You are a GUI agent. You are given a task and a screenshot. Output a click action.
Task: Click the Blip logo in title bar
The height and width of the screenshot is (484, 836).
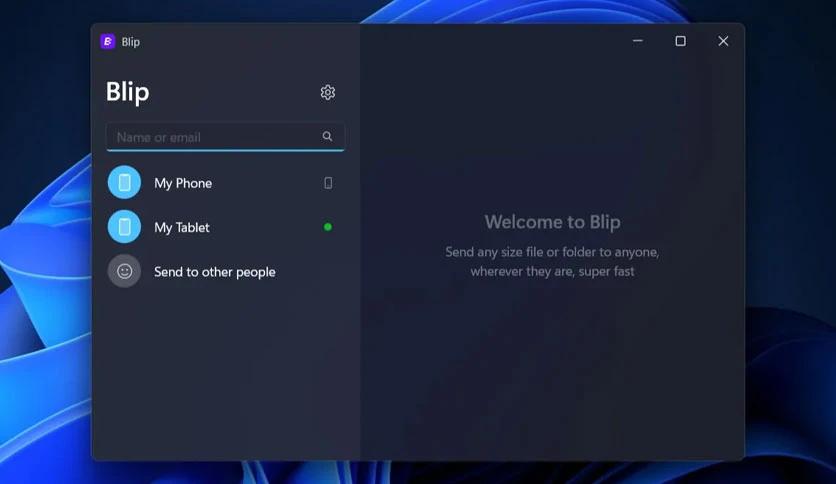click(108, 42)
